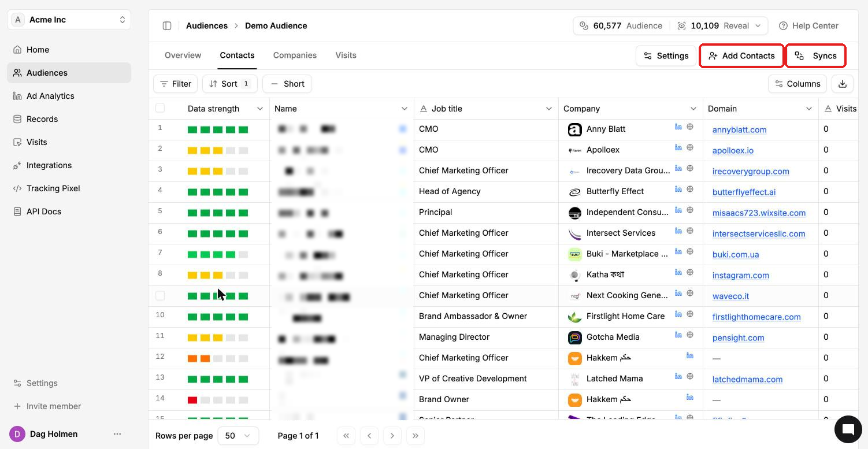Viewport: 868px width, 449px height.
Task: Open Ad Analytics in the sidebar
Action: click(69, 96)
